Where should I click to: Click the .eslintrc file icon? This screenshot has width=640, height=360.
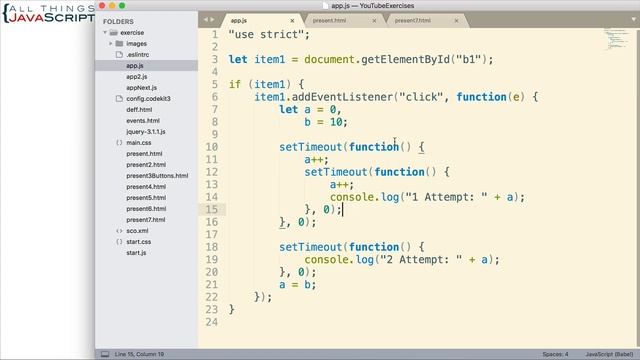coord(119,54)
